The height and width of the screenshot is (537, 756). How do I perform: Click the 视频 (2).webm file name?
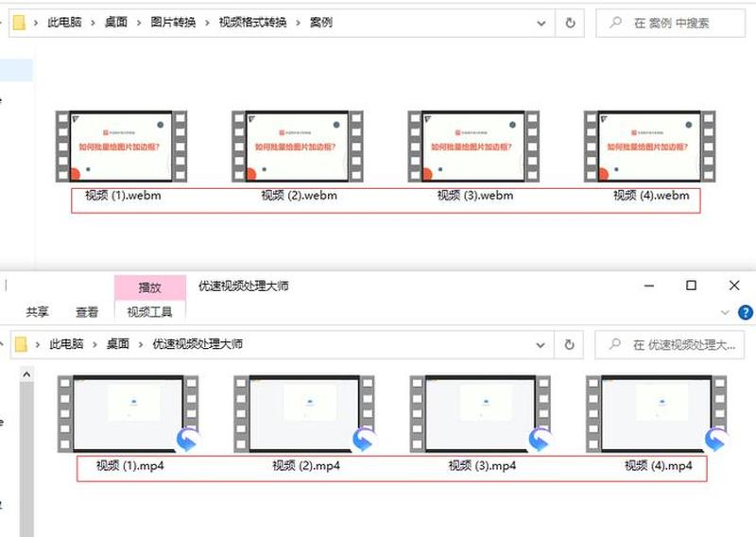(x=299, y=196)
